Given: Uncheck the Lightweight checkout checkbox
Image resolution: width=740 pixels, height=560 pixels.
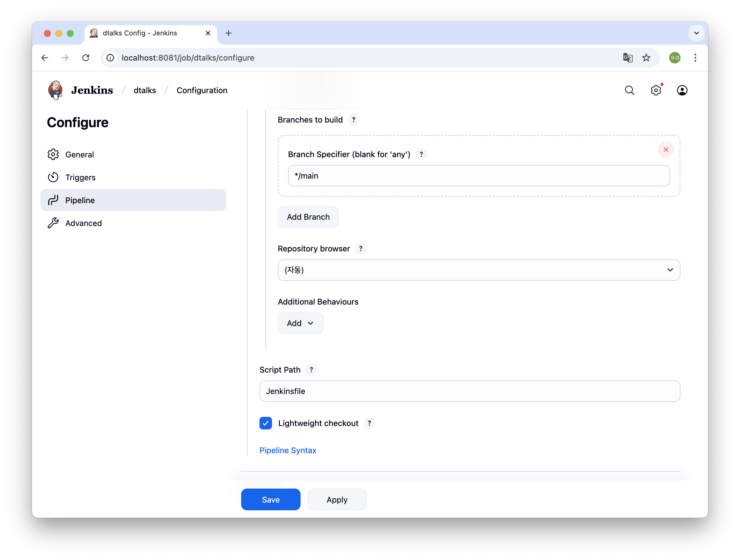Looking at the screenshot, I should (x=266, y=423).
